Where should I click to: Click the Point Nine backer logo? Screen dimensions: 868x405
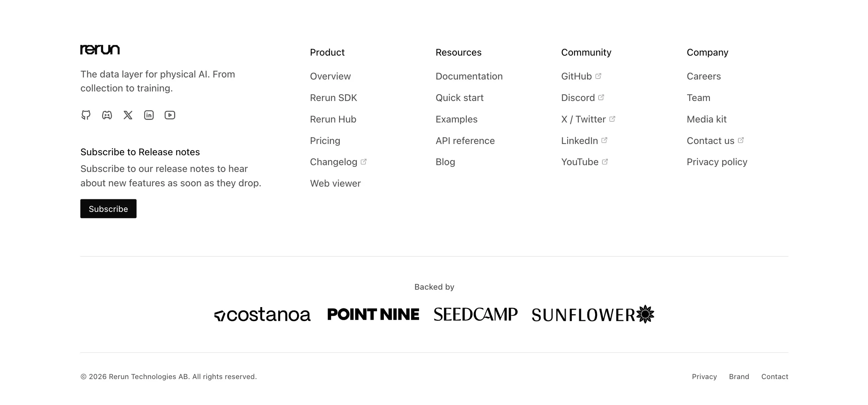coord(373,314)
